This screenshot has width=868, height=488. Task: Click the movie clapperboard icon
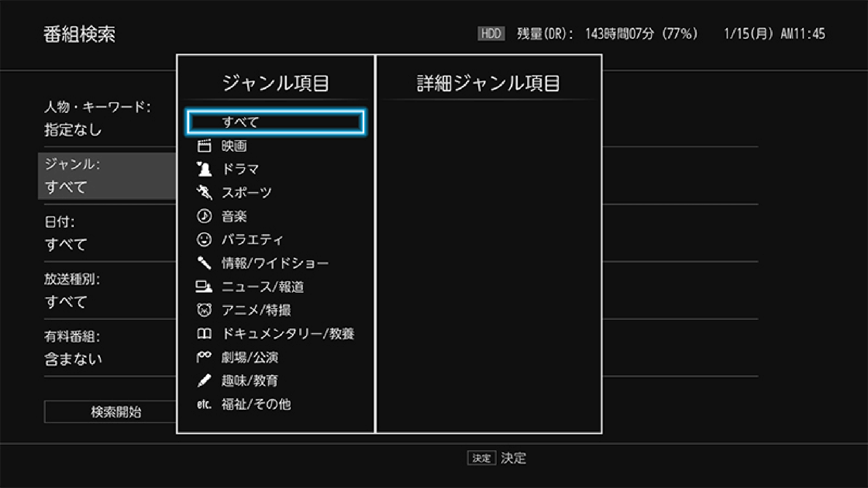pos(204,146)
